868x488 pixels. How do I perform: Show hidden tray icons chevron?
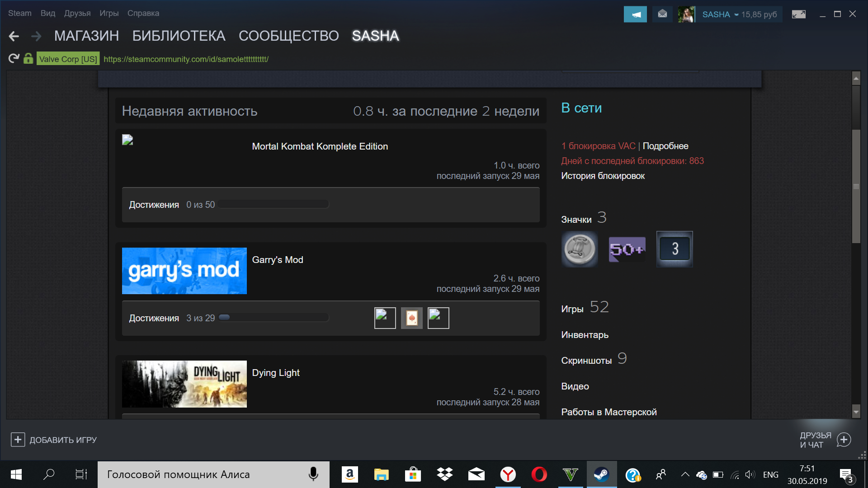point(685,474)
